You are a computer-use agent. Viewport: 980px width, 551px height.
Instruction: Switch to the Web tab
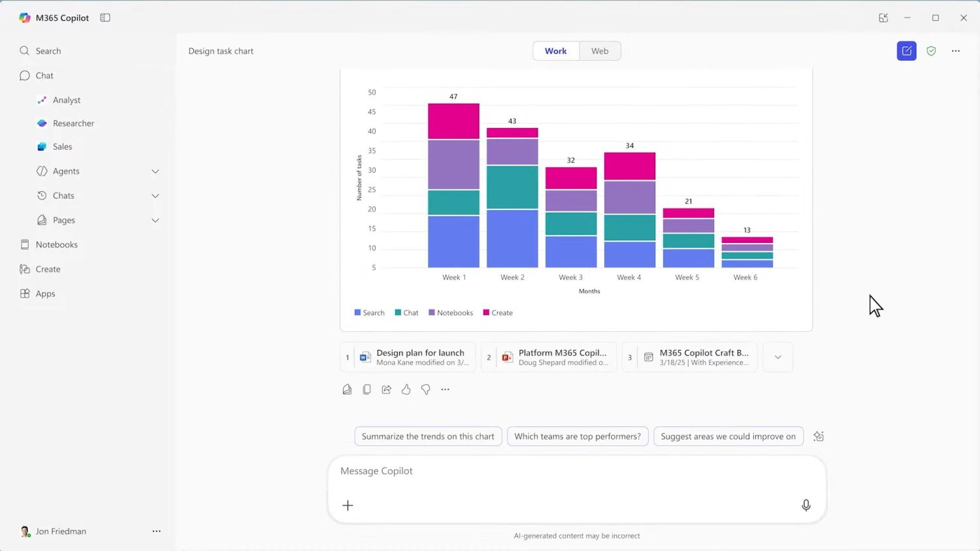pyautogui.click(x=600, y=51)
